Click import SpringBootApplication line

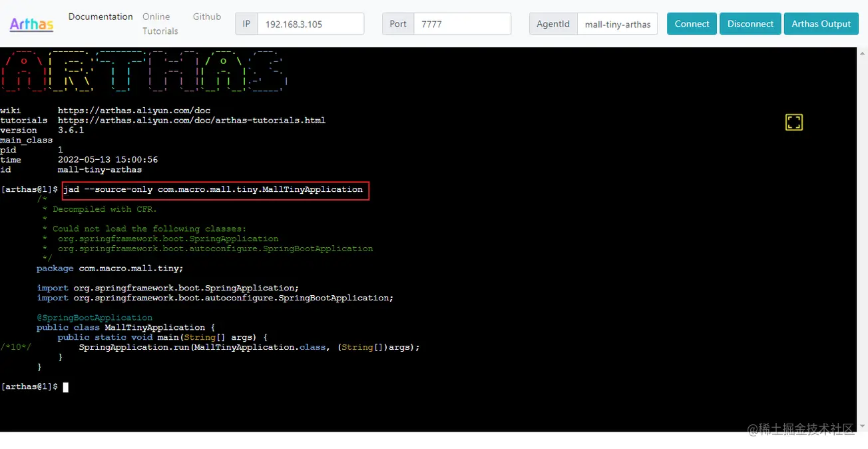(215, 298)
